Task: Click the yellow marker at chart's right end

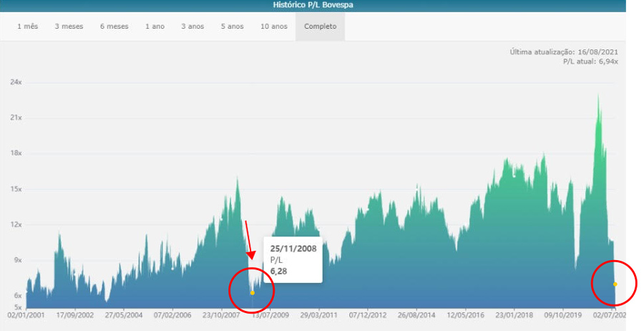Action: [x=615, y=284]
